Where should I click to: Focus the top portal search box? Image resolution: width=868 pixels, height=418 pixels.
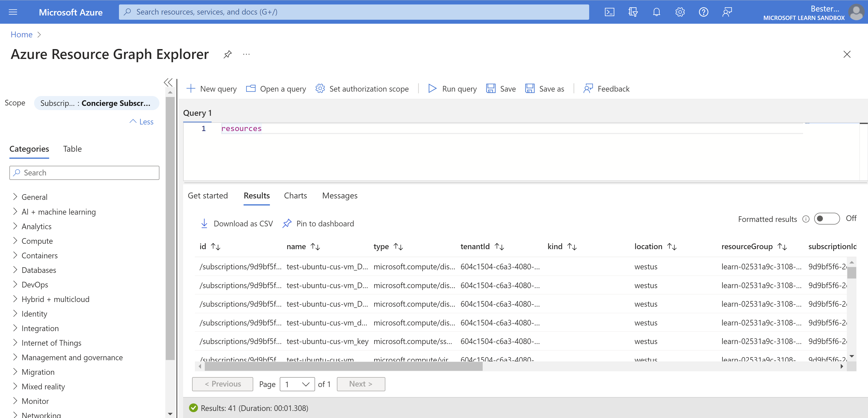(354, 12)
